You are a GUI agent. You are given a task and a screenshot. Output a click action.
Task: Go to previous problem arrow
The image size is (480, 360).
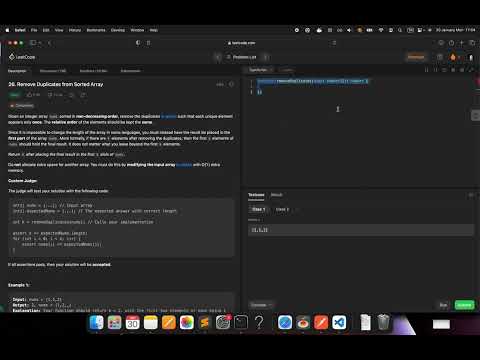(x=218, y=57)
